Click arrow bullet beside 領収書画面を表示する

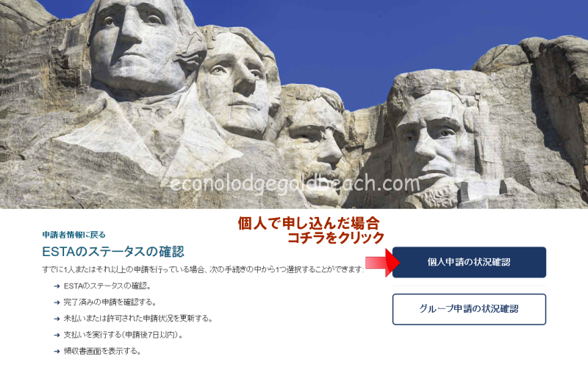[57, 352]
